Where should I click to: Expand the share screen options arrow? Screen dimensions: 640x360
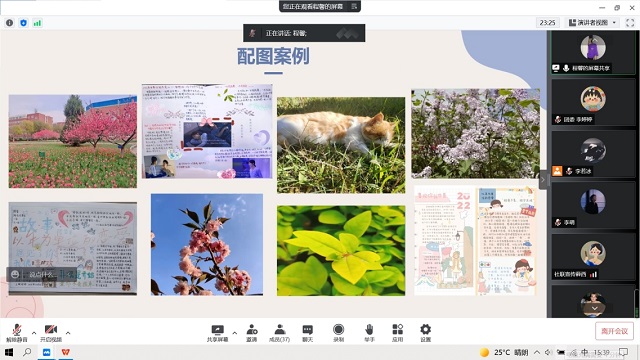point(235,333)
